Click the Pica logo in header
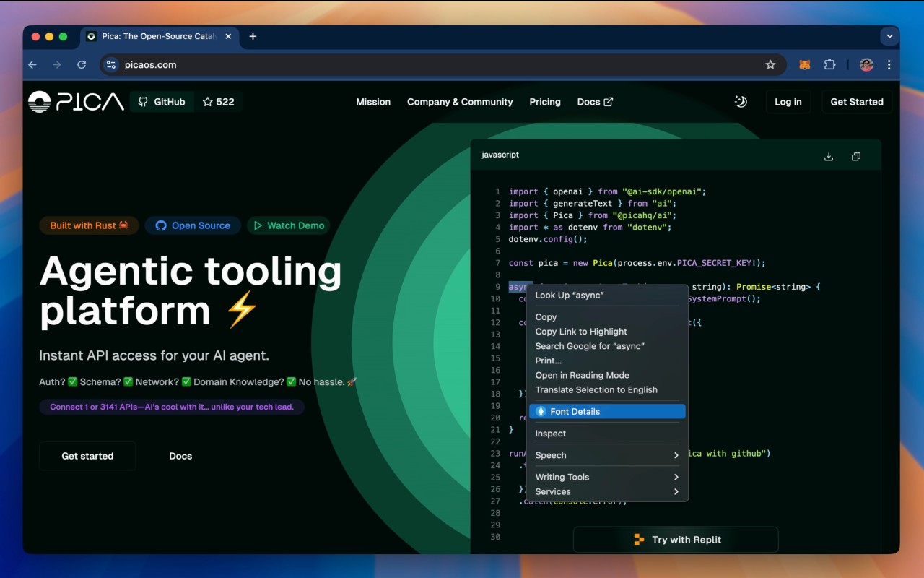The image size is (924, 578). point(76,102)
